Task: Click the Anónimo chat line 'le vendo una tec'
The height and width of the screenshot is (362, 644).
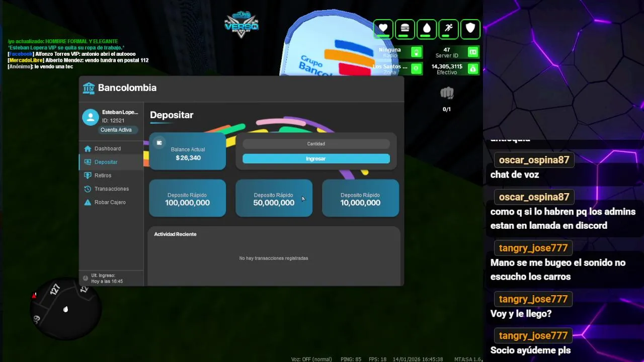Action: (x=40, y=67)
